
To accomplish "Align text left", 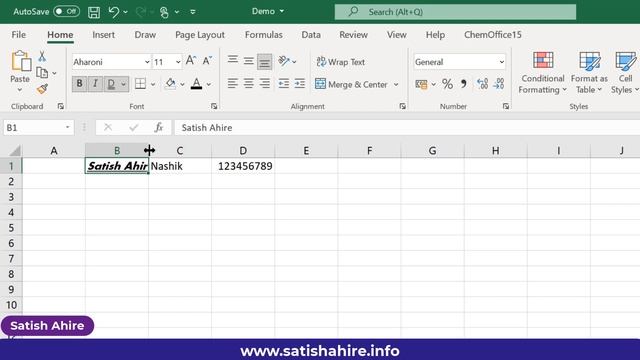I will pos(233,84).
